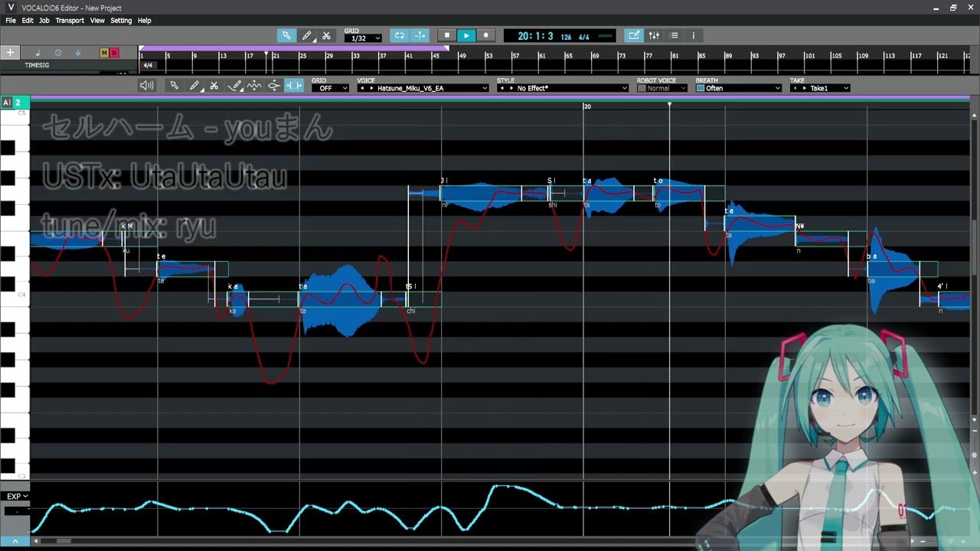Open the editor GRID OFF dropdown

[x=330, y=88]
